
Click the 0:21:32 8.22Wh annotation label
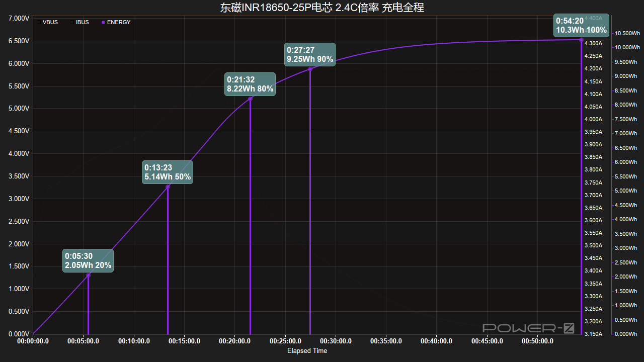(250, 84)
